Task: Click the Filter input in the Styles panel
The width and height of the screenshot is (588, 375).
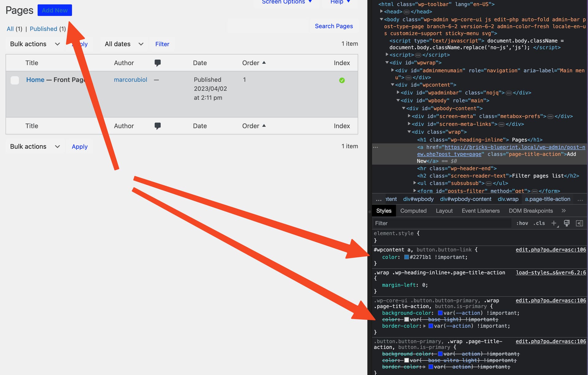Action: pos(429,223)
